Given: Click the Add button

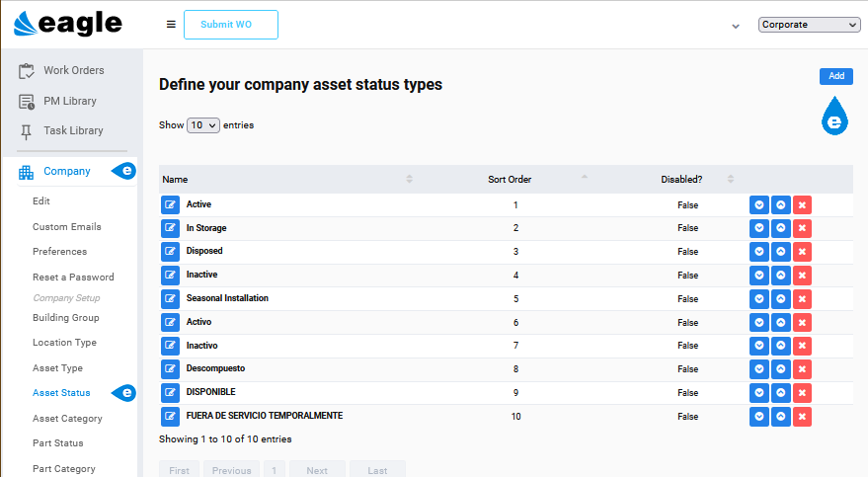Looking at the screenshot, I should coord(835,76).
